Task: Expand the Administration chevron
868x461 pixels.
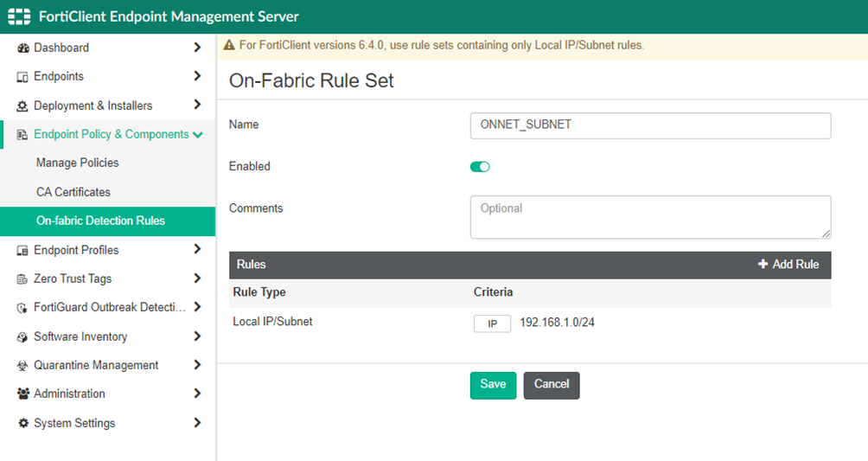Action: [x=197, y=394]
